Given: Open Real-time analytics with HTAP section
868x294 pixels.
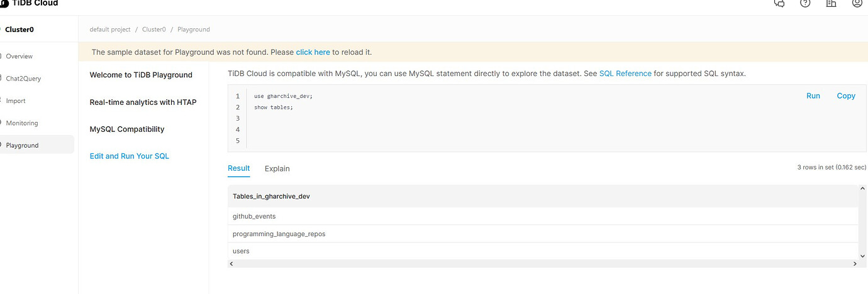Looking at the screenshot, I should (x=143, y=102).
